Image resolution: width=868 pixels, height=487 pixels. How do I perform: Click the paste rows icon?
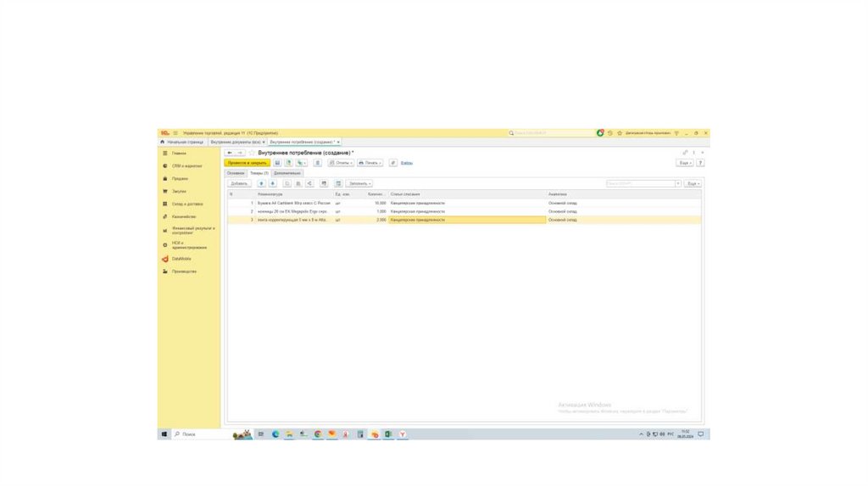point(298,183)
